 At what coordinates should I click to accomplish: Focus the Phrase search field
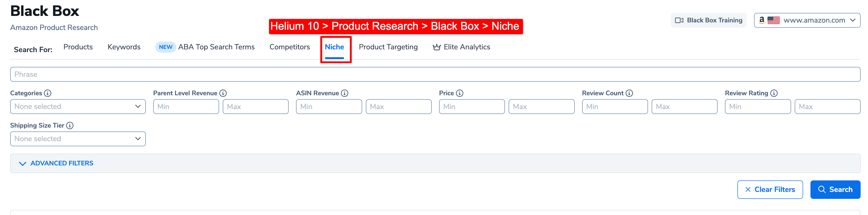coord(435,74)
